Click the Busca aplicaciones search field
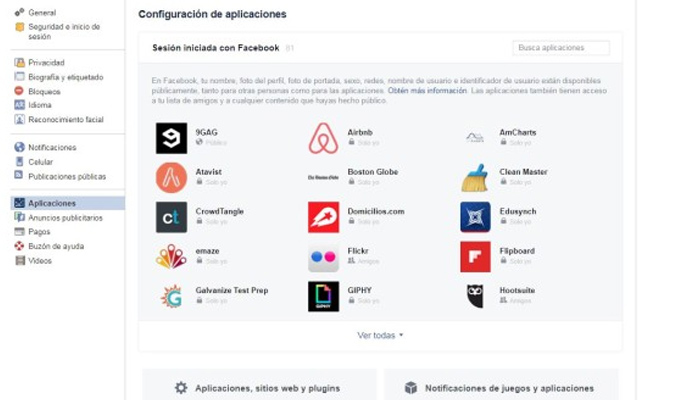This screenshot has width=700, height=400. (560, 48)
